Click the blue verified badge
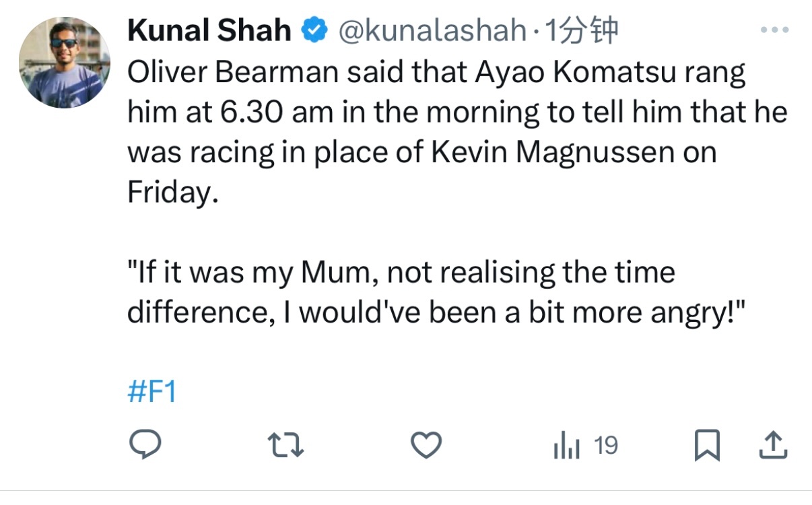 (x=313, y=30)
